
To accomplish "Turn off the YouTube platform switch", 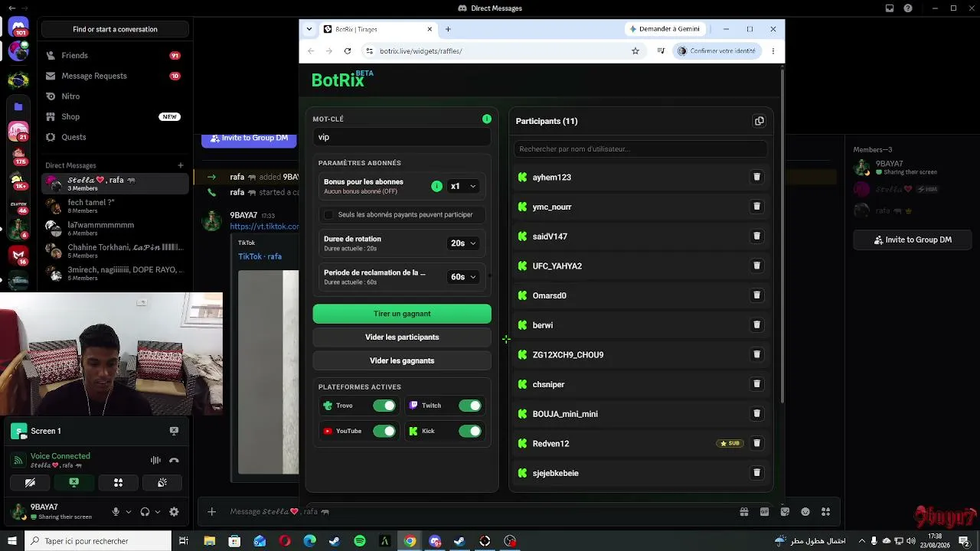I will 384,431.
